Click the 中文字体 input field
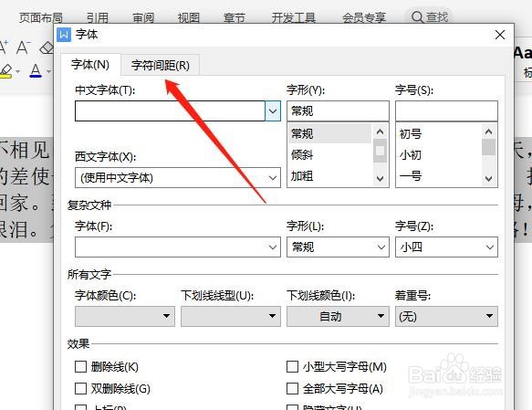This screenshot has height=410, width=532. click(170, 110)
